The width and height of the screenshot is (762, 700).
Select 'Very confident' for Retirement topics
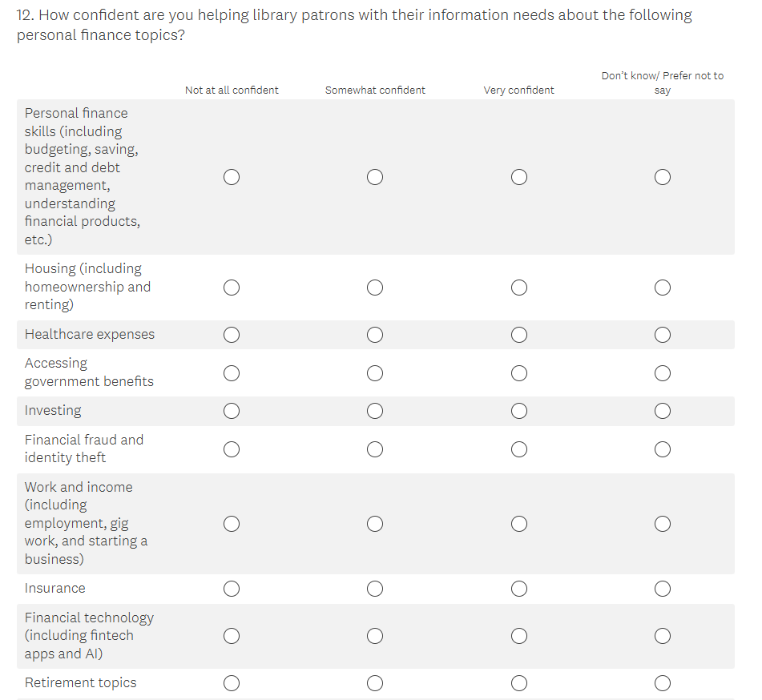[x=519, y=683]
